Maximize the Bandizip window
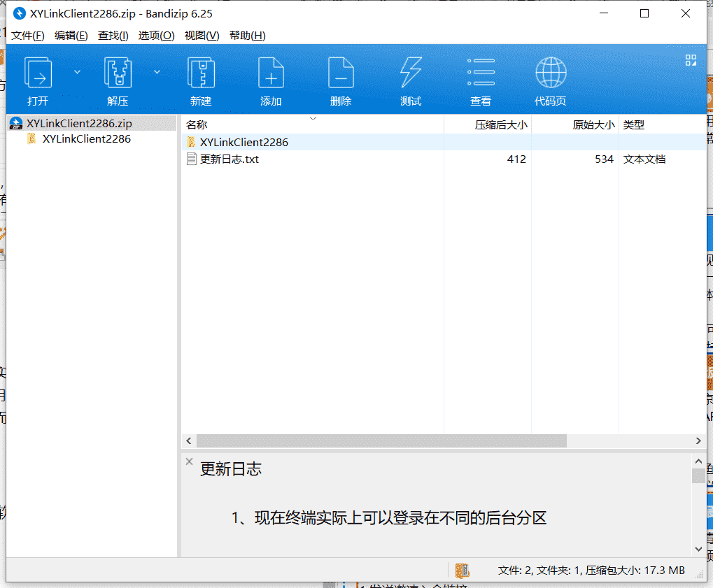Viewport: 713px width, 588px height. coord(644,13)
